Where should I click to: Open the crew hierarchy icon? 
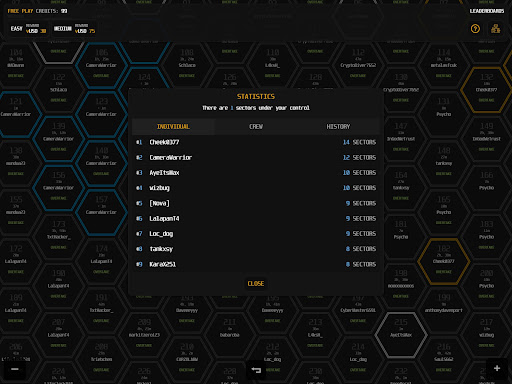click(x=495, y=29)
